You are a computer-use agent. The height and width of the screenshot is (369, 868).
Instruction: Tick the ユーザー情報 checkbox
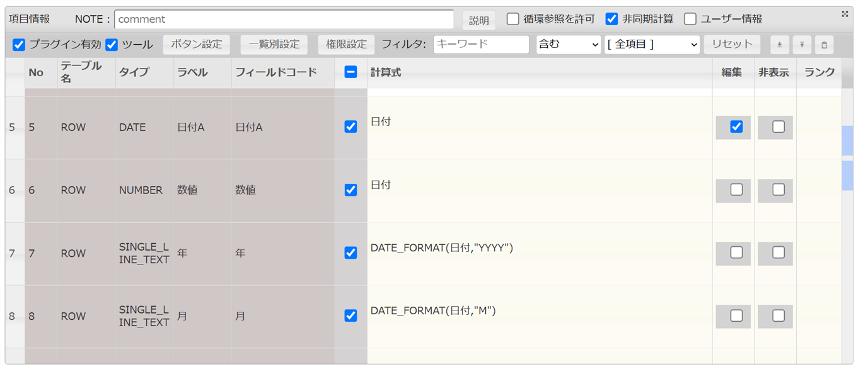point(690,19)
